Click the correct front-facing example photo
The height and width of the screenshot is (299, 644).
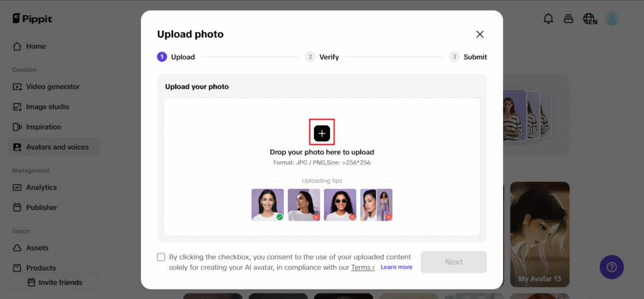267,205
